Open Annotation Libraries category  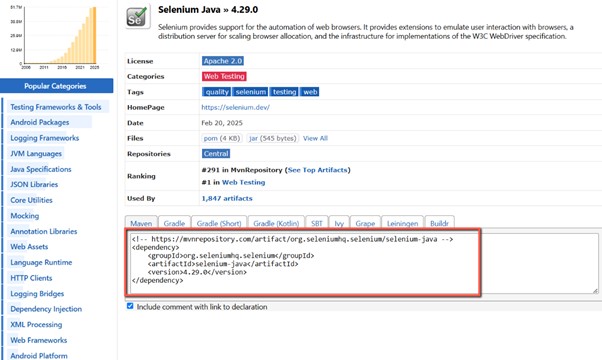point(44,231)
